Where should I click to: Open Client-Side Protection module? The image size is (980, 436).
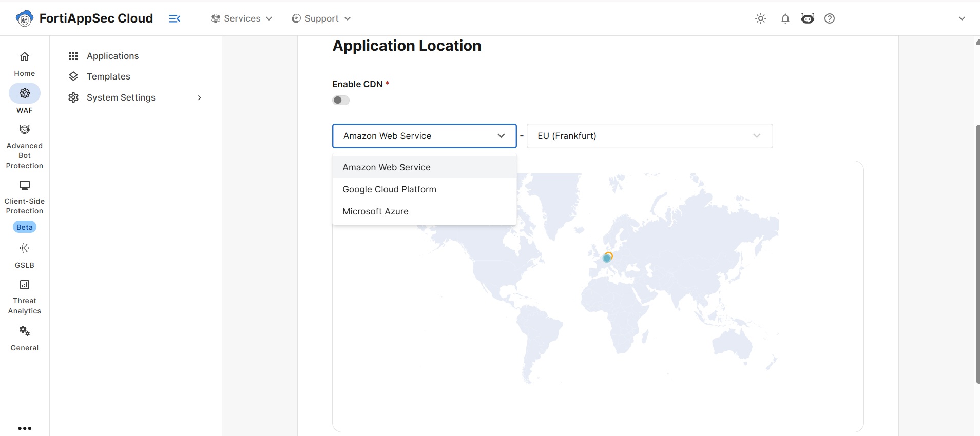25,197
